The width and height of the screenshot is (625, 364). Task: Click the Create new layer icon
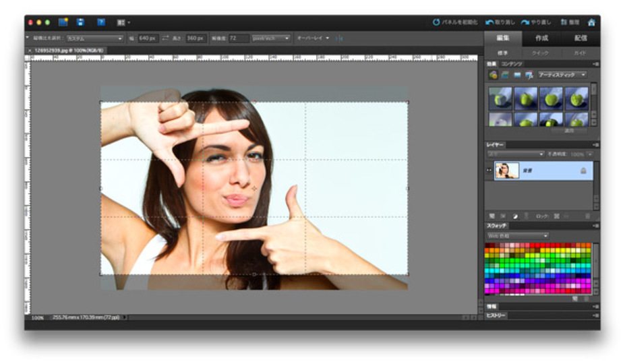492,216
